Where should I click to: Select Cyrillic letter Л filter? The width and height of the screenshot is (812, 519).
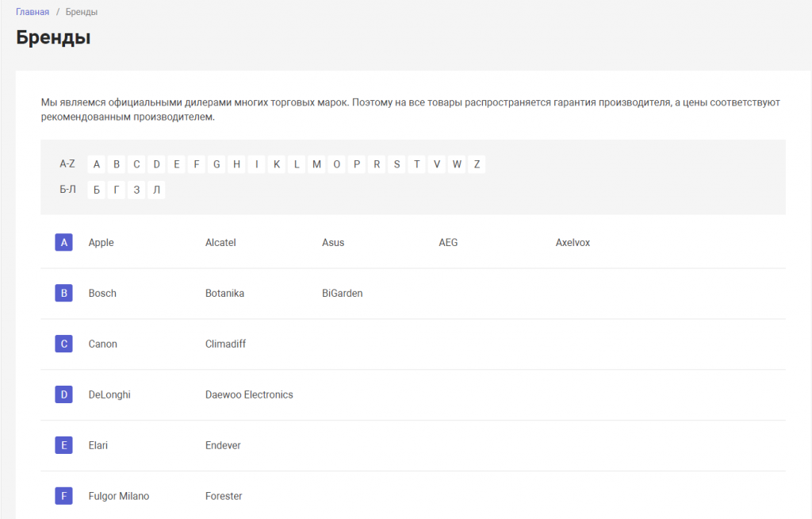coord(156,190)
